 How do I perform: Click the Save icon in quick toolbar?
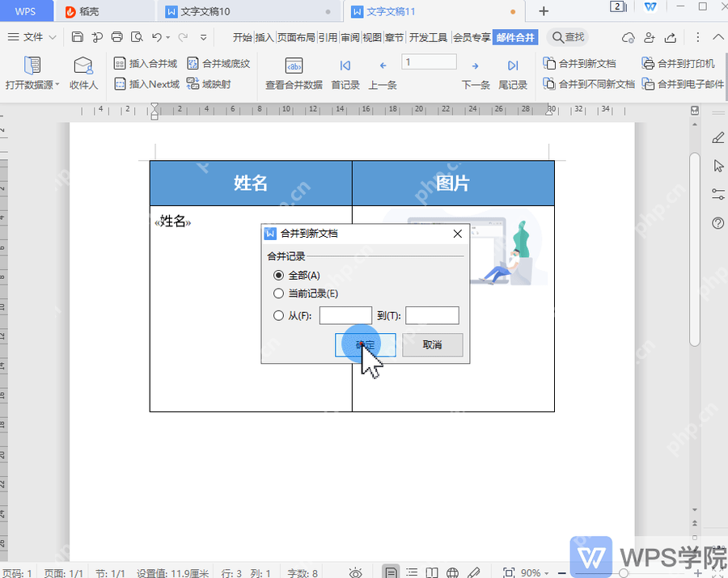point(78,37)
